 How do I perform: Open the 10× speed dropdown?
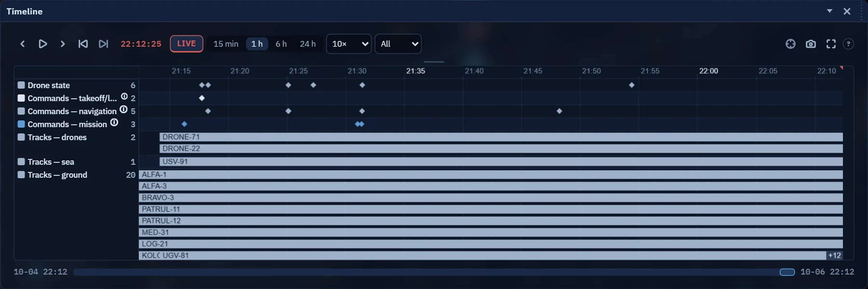coord(349,44)
